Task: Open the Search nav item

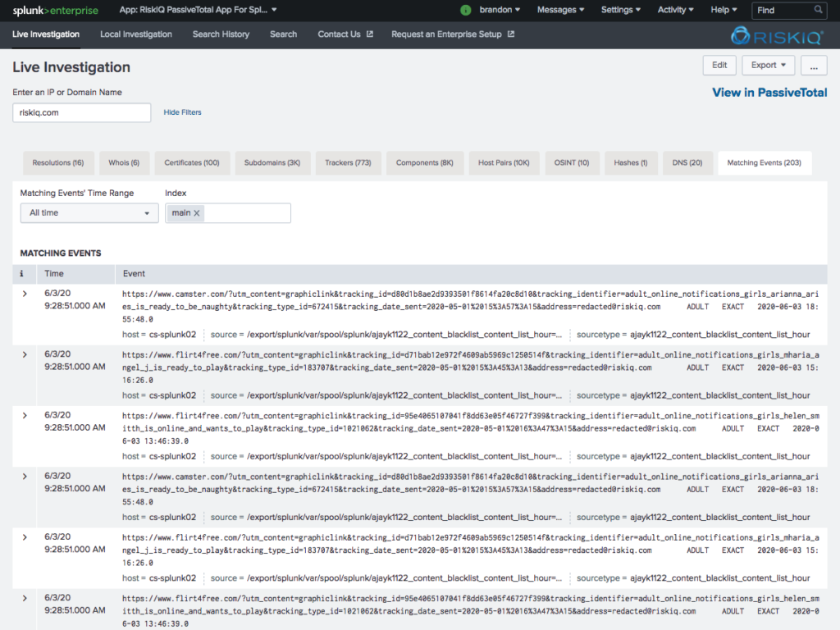Action: [283, 34]
